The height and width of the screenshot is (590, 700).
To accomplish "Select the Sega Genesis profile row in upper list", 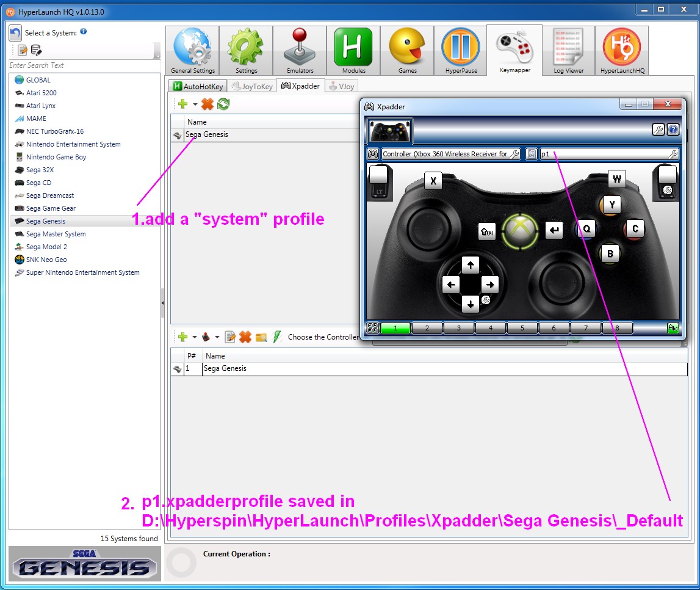I will (265, 134).
